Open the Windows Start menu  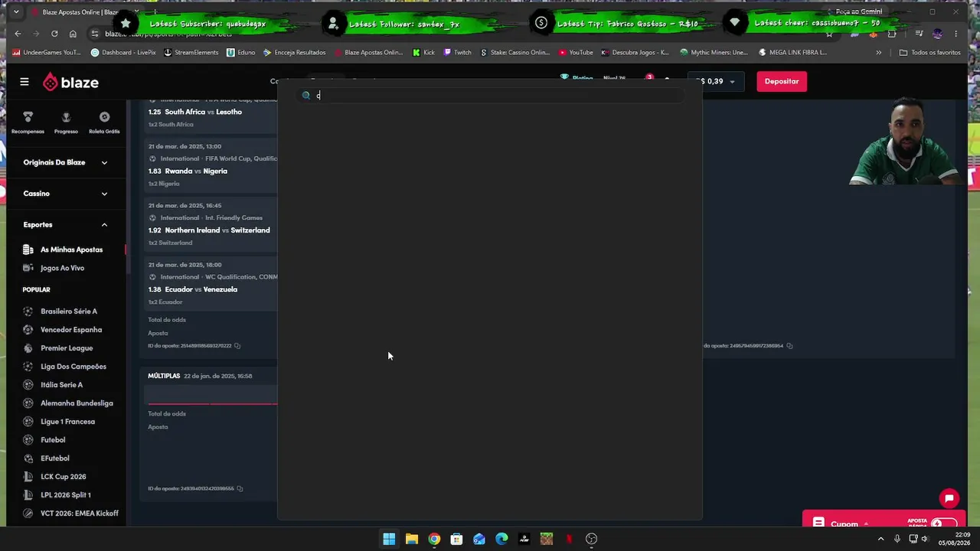[389, 539]
